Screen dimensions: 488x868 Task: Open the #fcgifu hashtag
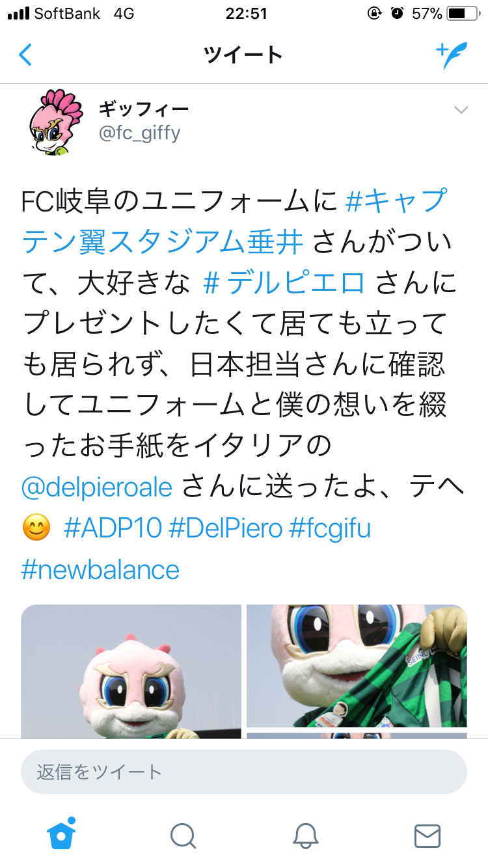(x=330, y=528)
